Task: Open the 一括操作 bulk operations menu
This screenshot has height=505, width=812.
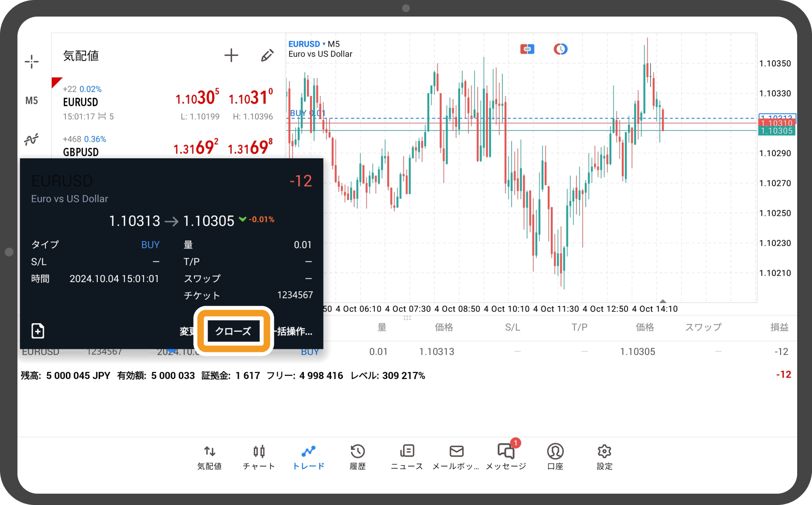Action: pyautogui.click(x=294, y=331)
